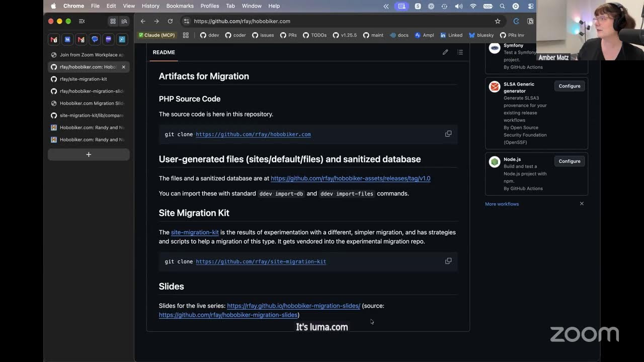Viewport: 644px width, 362px height.
Task: Add a new tab with plus button
Action: point(89,154)
